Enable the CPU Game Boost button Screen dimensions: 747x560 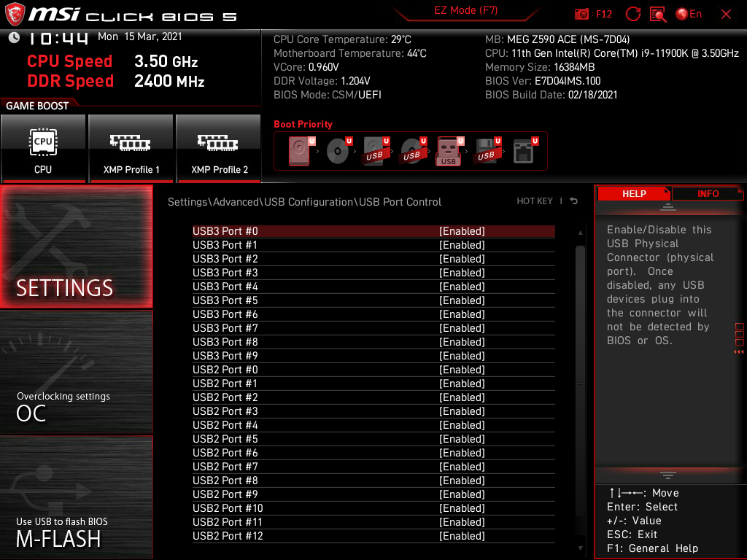(43, 148)
